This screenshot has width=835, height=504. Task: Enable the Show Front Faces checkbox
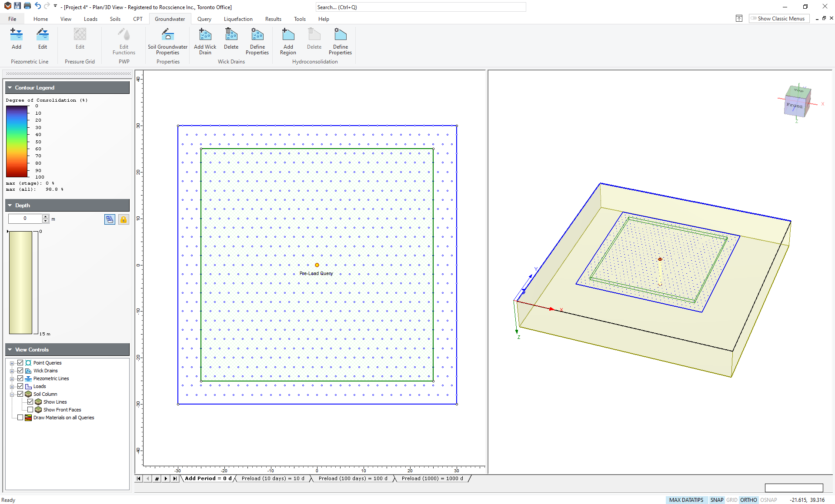30,409
